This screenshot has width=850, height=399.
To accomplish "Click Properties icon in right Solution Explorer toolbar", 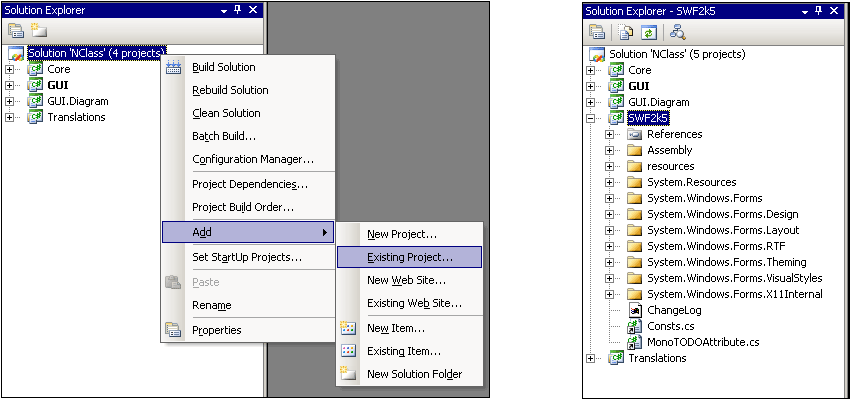I will click(x=597, y=33).
